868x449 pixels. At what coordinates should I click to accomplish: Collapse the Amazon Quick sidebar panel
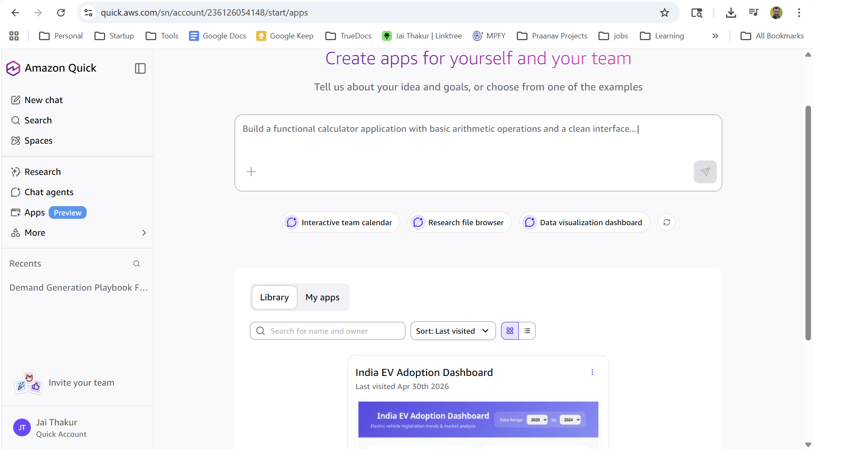click(140, 68)
